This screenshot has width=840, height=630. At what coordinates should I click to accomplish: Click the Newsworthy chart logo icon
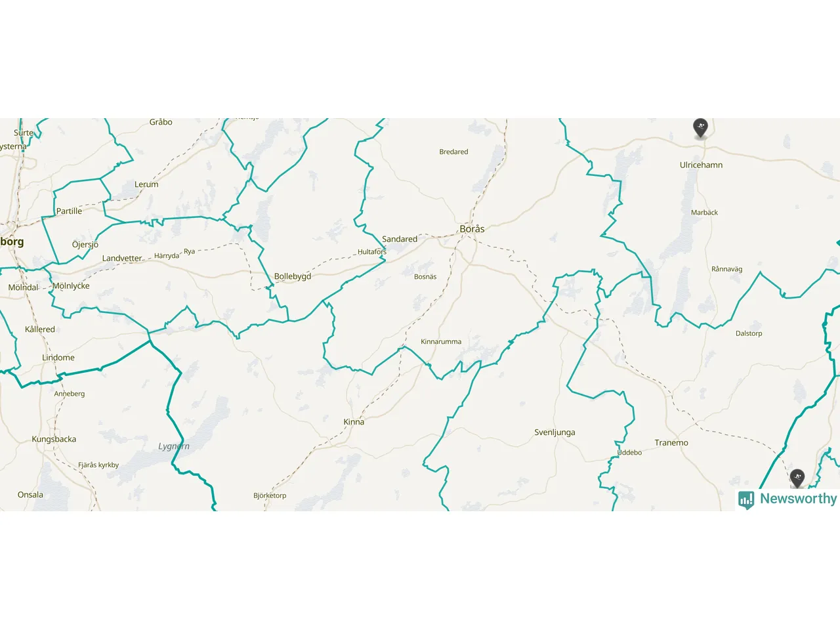[x=746, y=500]
